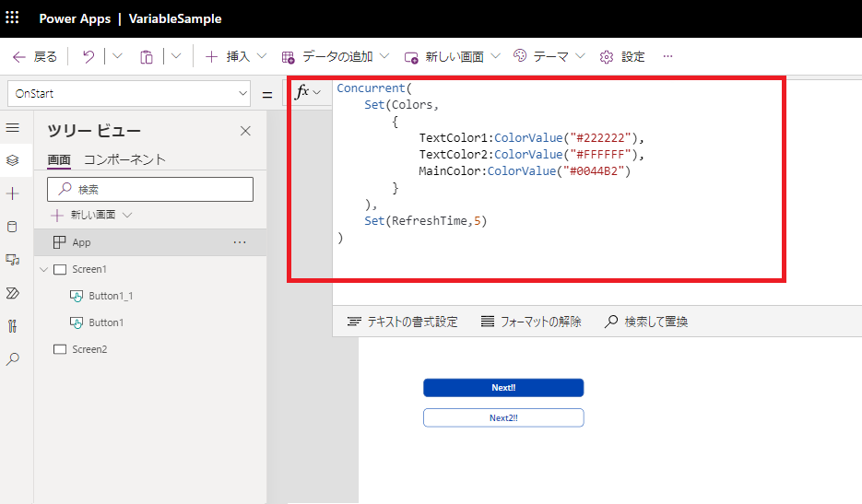The image size is (862, 504).
Task: Click the insert plus sidebar icon
Action: tap(13, 193)
